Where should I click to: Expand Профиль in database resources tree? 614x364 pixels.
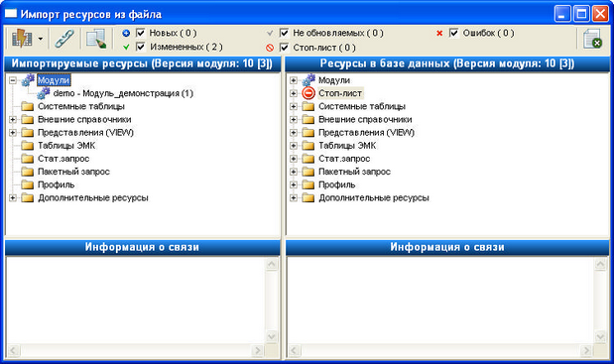tap(294, 184)
